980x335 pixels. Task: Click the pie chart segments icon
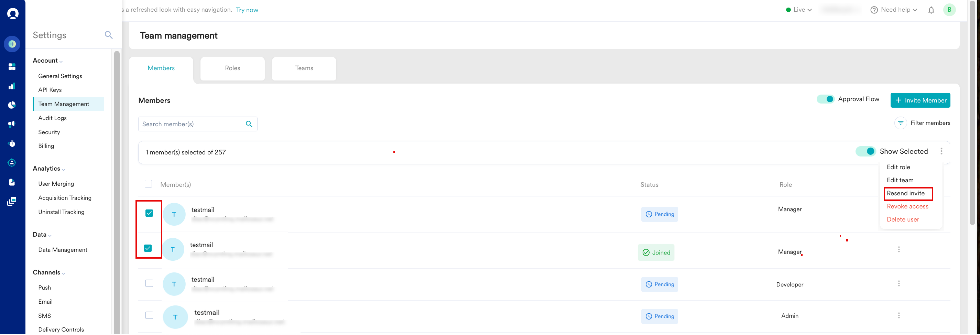point(12,105)
